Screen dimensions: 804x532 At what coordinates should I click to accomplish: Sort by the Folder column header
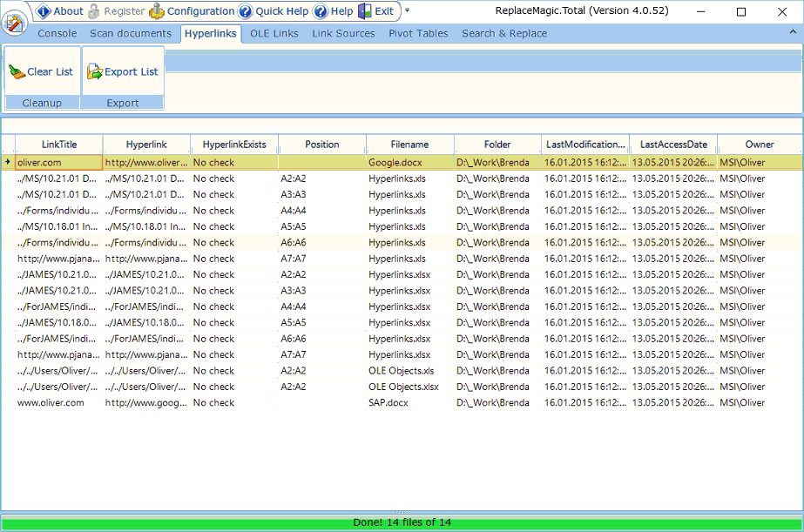pyautogui.click(x=497, y=145)
